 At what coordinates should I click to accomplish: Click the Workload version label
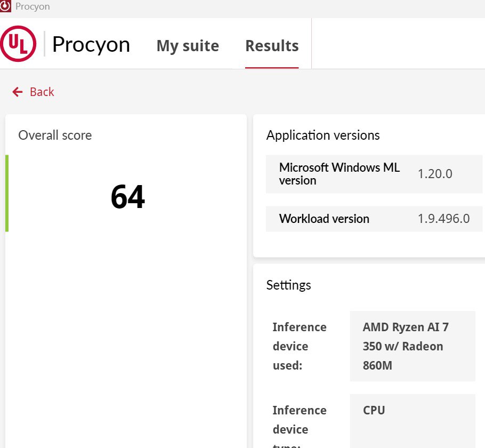pos(324,219)
